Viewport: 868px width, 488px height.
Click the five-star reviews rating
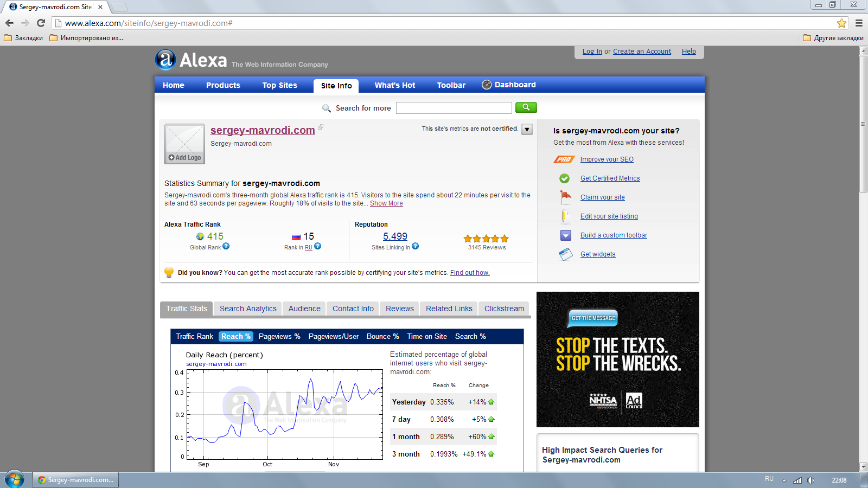click(486, 239)
